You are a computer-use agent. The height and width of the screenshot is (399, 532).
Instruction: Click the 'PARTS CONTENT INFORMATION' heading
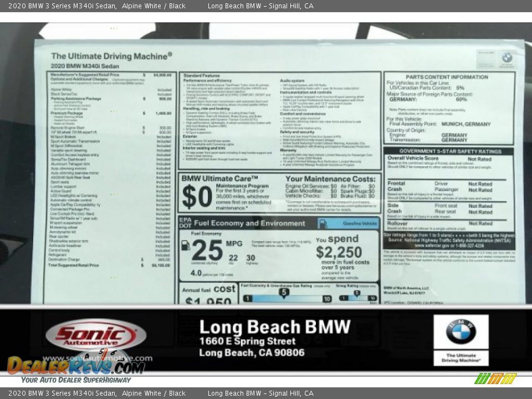[x=447, y=77]
